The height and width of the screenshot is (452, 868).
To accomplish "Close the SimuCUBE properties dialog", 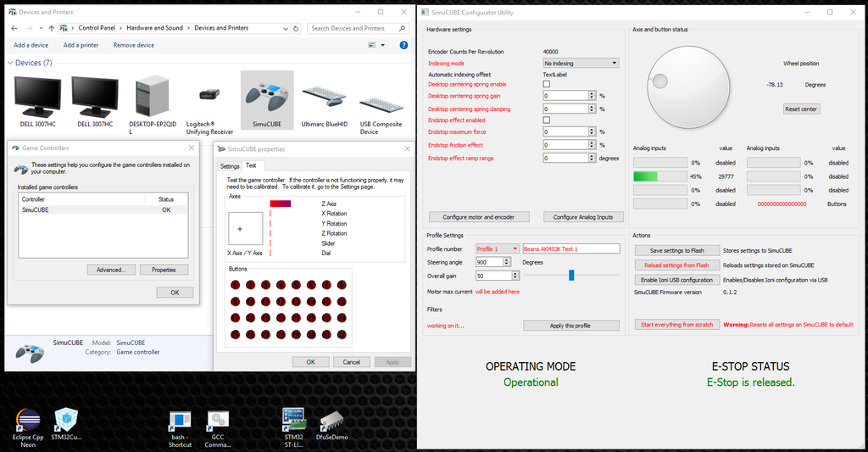I will tap(408, 148).
